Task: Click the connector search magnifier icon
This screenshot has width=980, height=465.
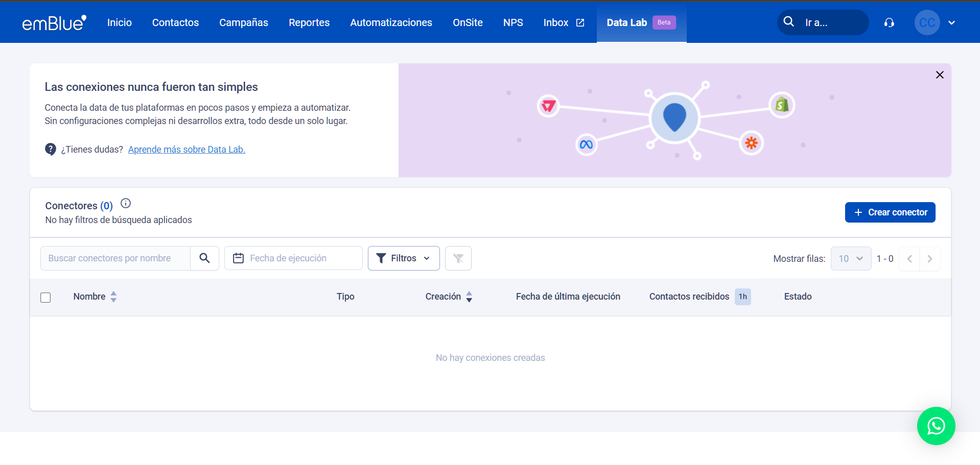Action: (204, 258)
